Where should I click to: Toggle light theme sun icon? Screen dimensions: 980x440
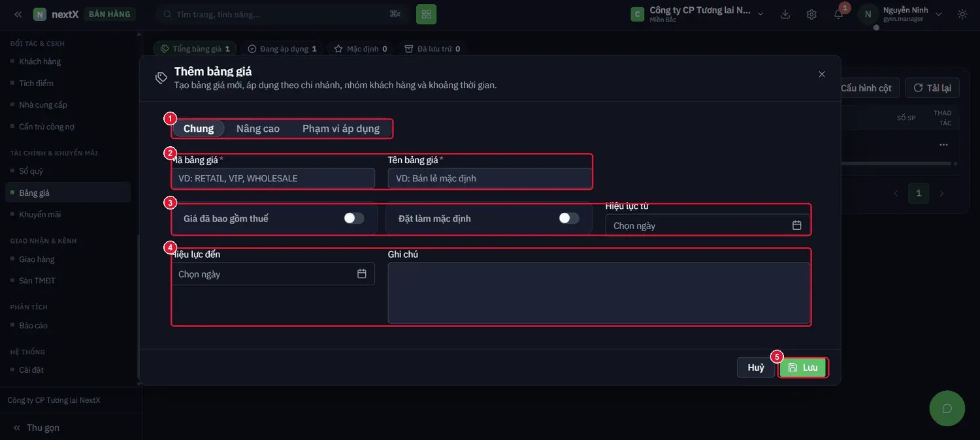962,14
